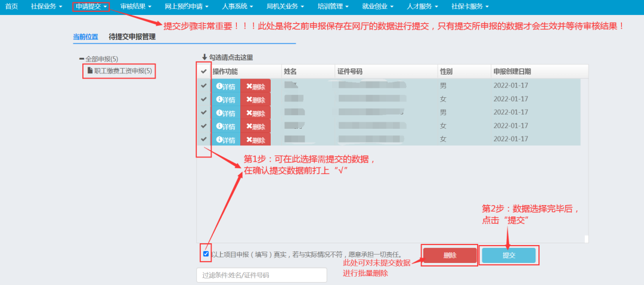Open 详情 for the third row
The height and width of the screenshot is (285, 644).
(225, 113)
